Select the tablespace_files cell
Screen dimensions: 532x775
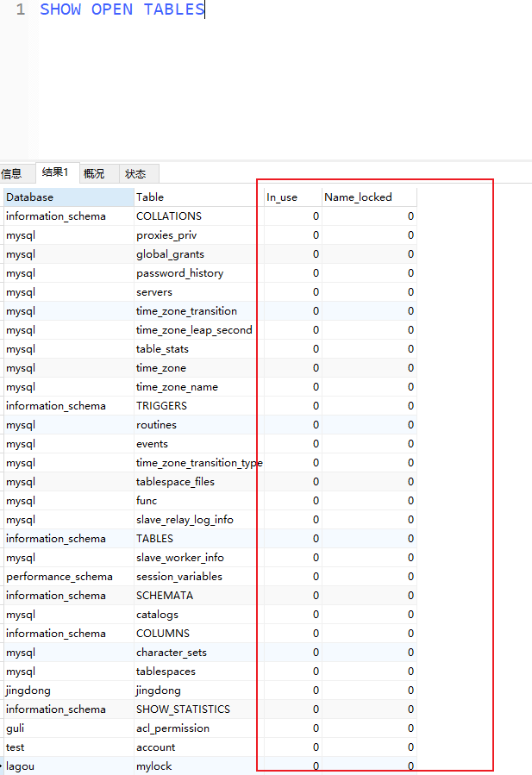pos(199,481)
